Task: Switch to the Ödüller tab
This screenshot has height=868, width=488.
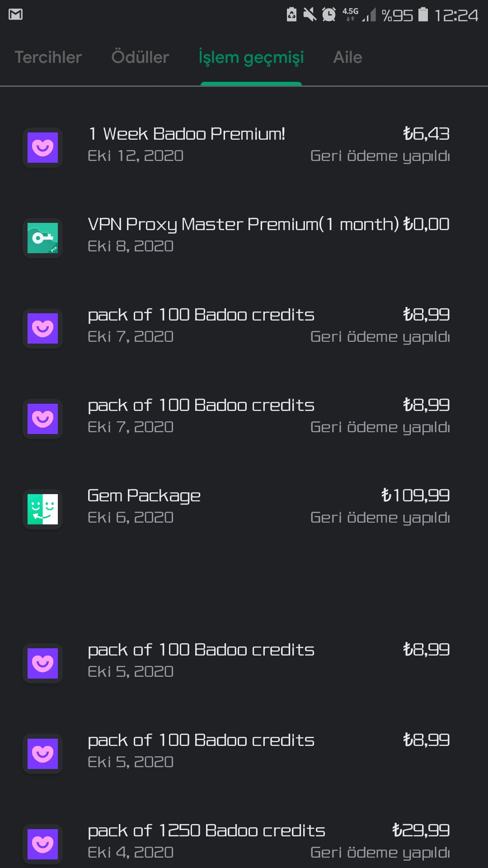Action: point(140,57)
